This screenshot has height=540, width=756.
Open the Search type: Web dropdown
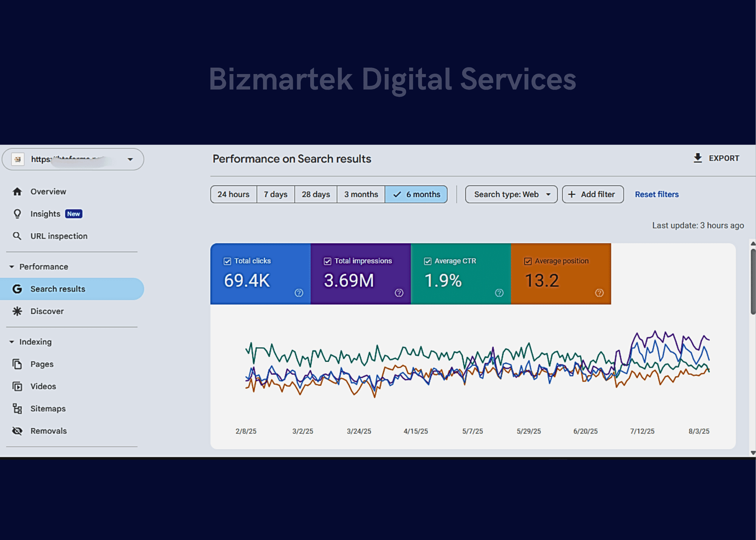(511, 194)
